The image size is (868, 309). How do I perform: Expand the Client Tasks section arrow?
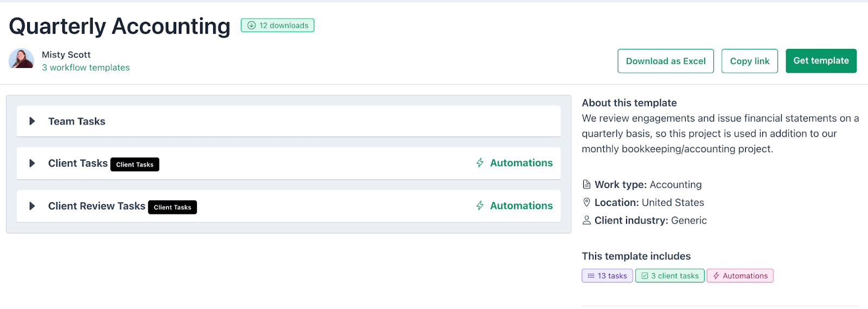(x=32, y=163)
